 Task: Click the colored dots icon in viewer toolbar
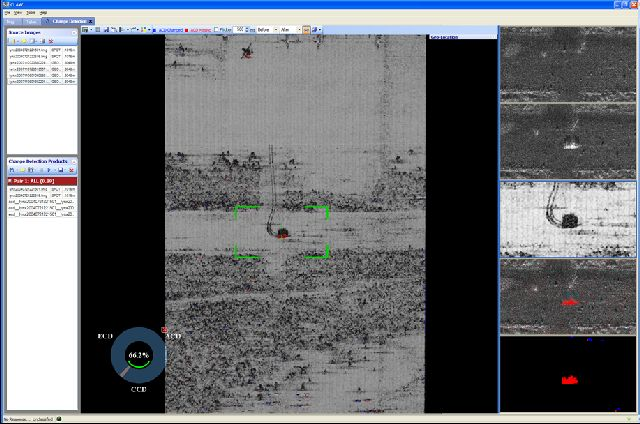pos(144,30)
